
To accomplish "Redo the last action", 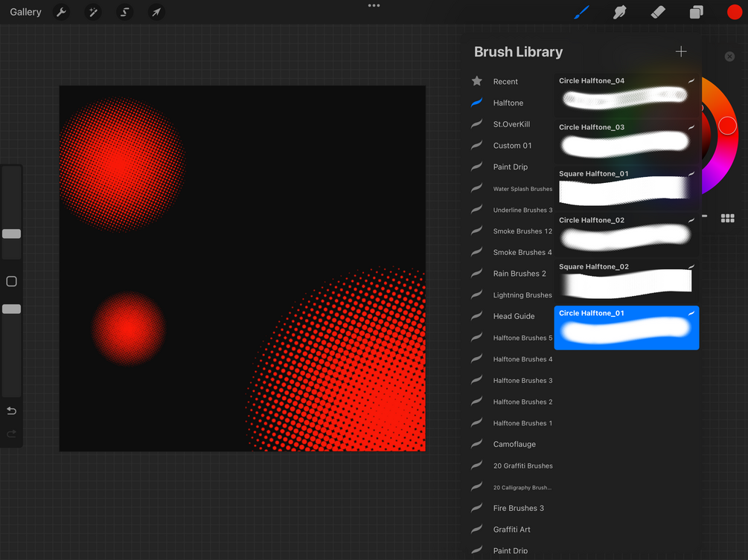I will click(11, 434).
